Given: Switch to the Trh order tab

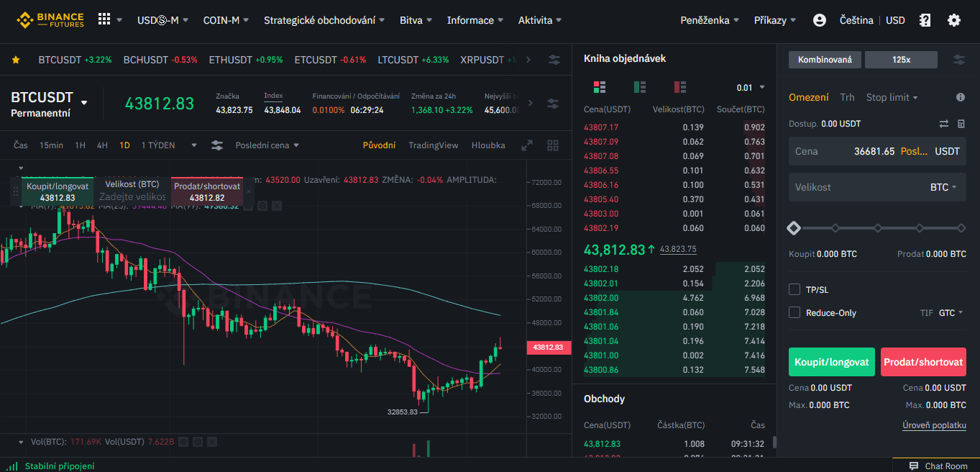Looking at the screenshot, I should coord(847,97).
